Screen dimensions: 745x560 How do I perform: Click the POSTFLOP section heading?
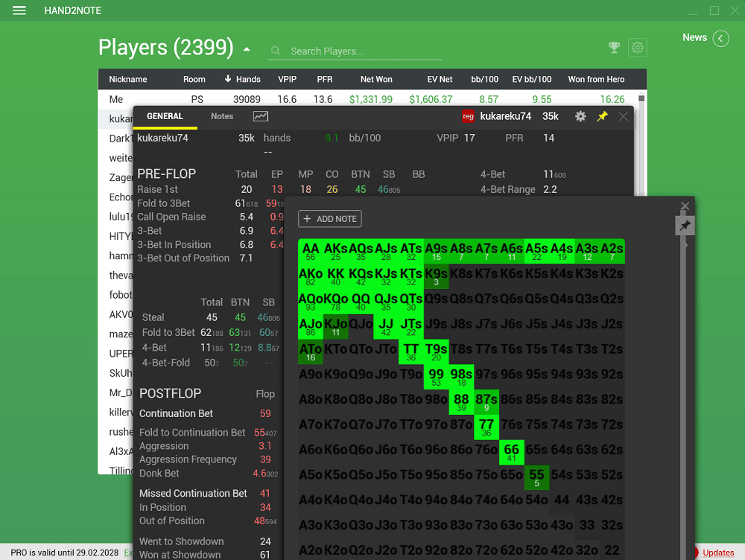pos(170,393)
